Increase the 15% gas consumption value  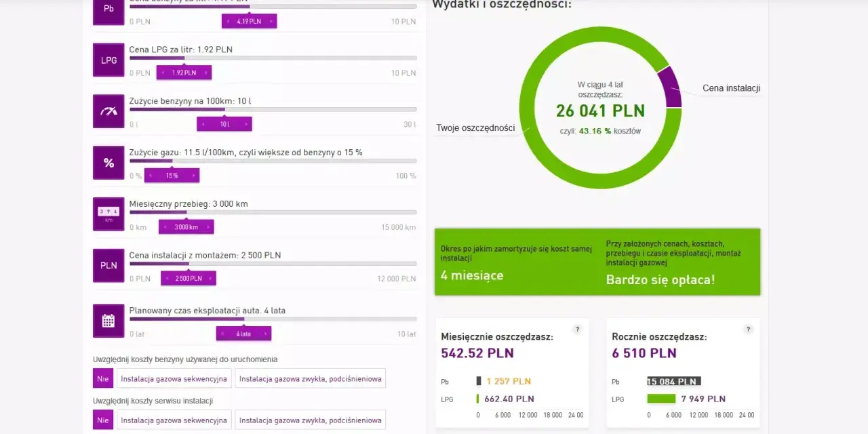tap(194, 176)
